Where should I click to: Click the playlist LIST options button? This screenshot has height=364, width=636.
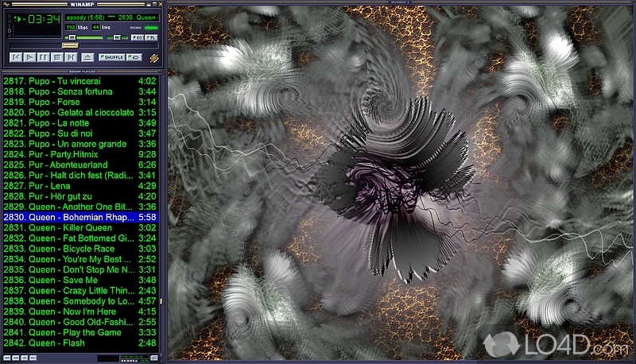coord(154,358)
